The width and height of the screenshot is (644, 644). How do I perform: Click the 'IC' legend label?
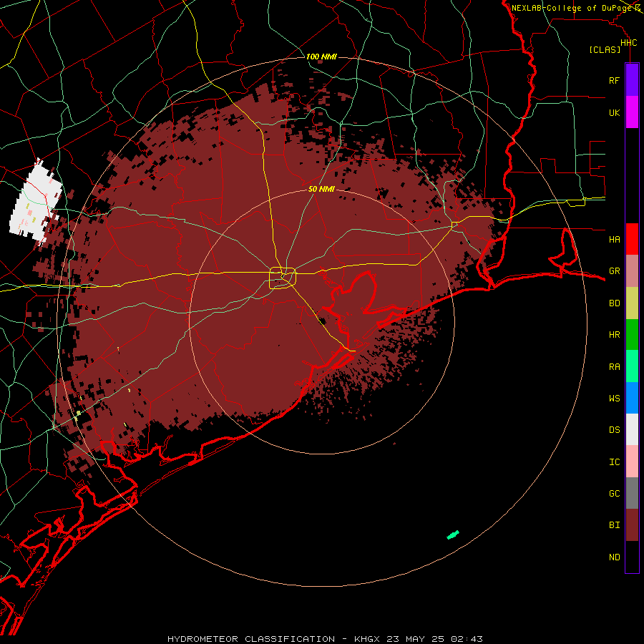pyautogui.click(x=614, y=462)
